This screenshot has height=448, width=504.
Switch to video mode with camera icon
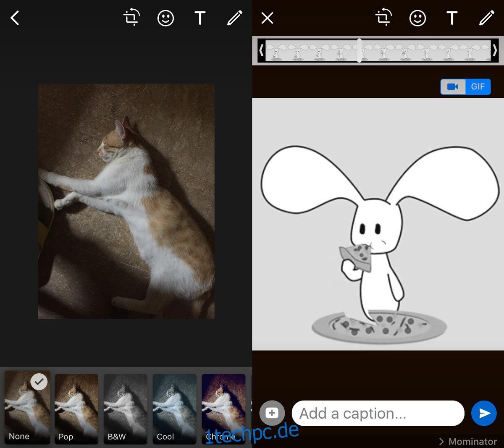click(x=453, y=86)
